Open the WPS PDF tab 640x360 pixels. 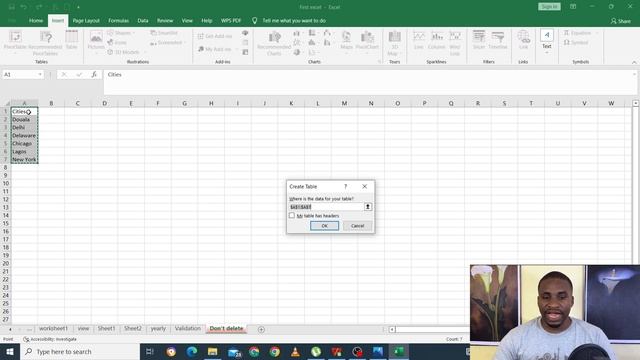231,20
